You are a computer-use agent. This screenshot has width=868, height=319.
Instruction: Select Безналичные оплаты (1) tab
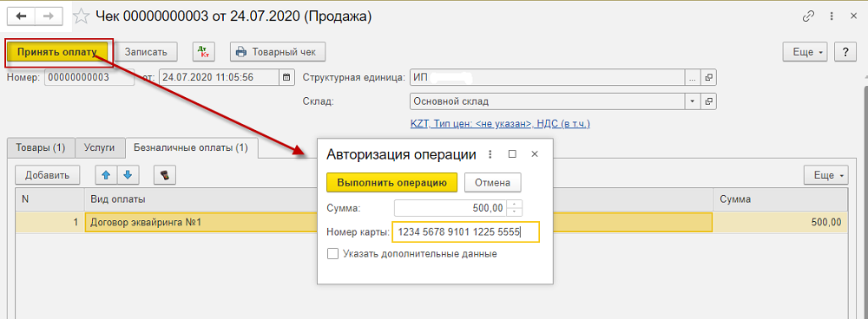pos(192,147)
